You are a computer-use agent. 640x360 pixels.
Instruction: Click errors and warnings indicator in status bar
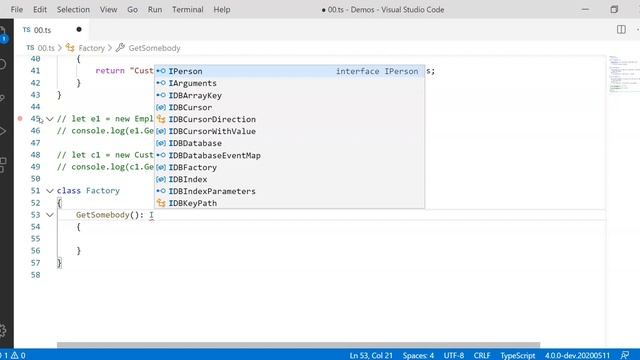pos(13,356)
